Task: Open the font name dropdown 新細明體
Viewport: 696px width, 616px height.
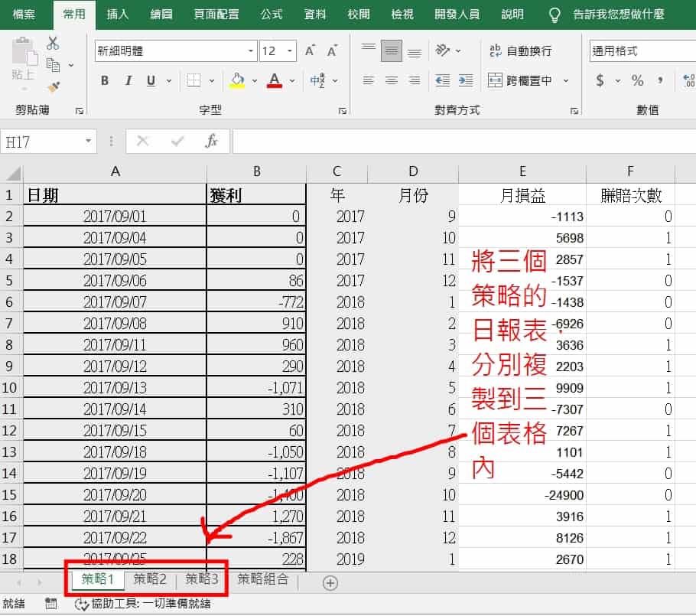Action: tap(252, 51)
